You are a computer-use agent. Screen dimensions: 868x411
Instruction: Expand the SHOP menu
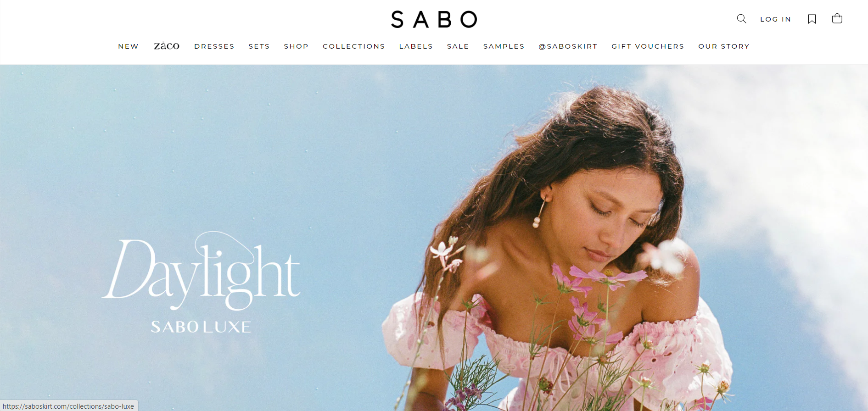coord(296,46)
